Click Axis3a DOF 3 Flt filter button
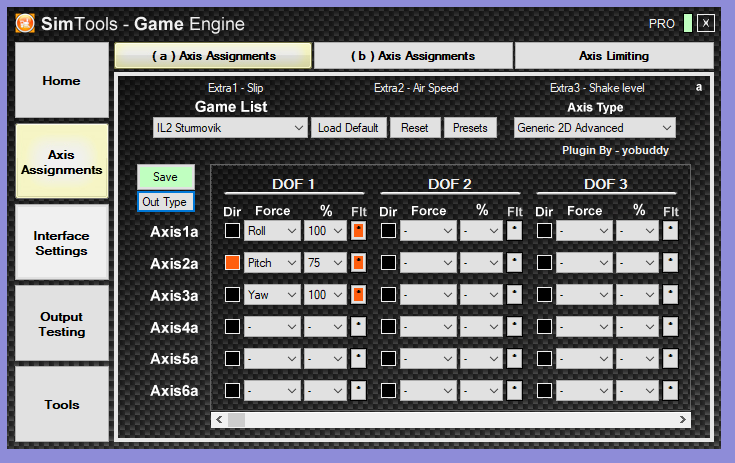This screenshot has height=463, width=735. point(670,294)
